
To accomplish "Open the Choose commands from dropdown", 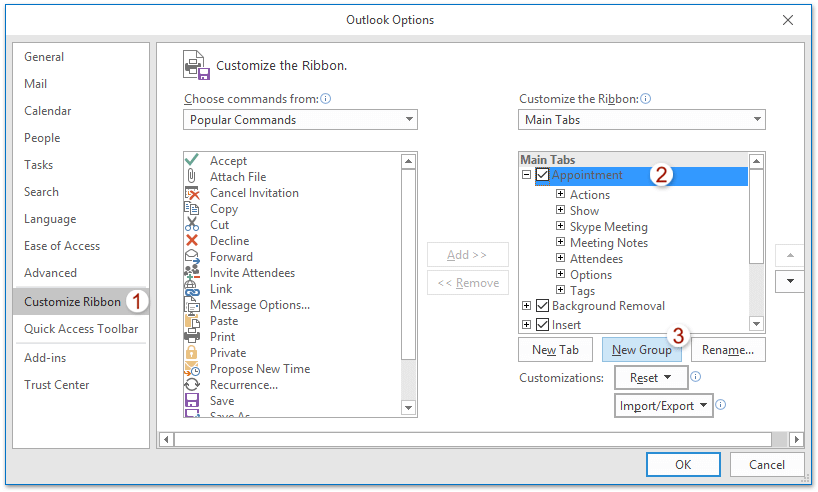I will pyautogui.click(x=300, y=120).
